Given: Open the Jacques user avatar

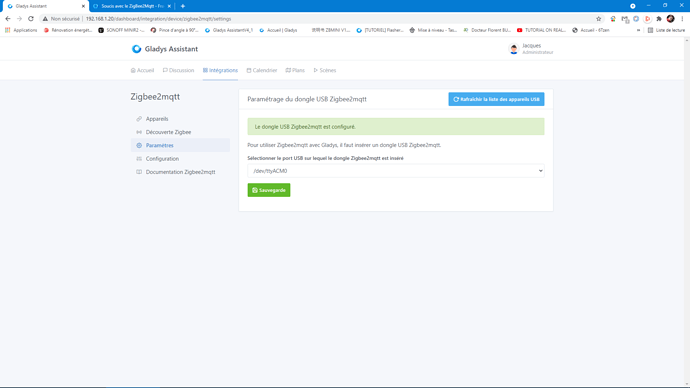Looking at the screenshot, I should tap(514, 49).
